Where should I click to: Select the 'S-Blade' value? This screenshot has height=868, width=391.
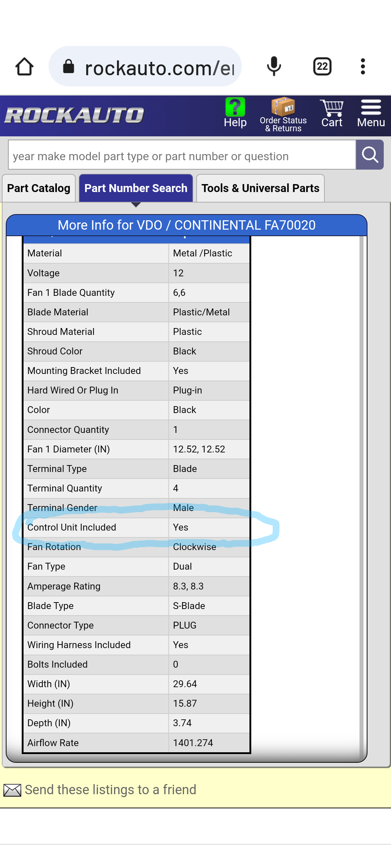(x=189, y=606)
